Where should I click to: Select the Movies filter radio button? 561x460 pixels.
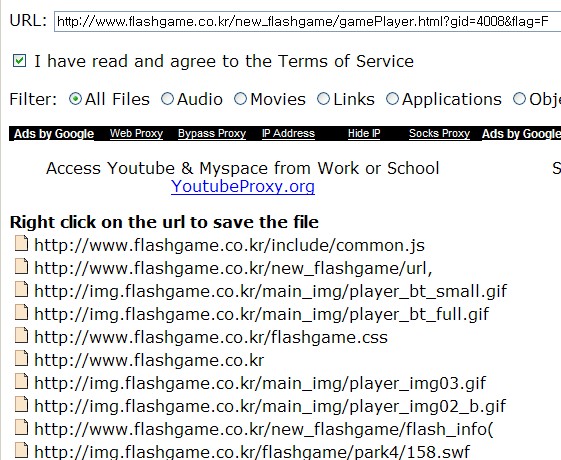[x=240, y=99]
